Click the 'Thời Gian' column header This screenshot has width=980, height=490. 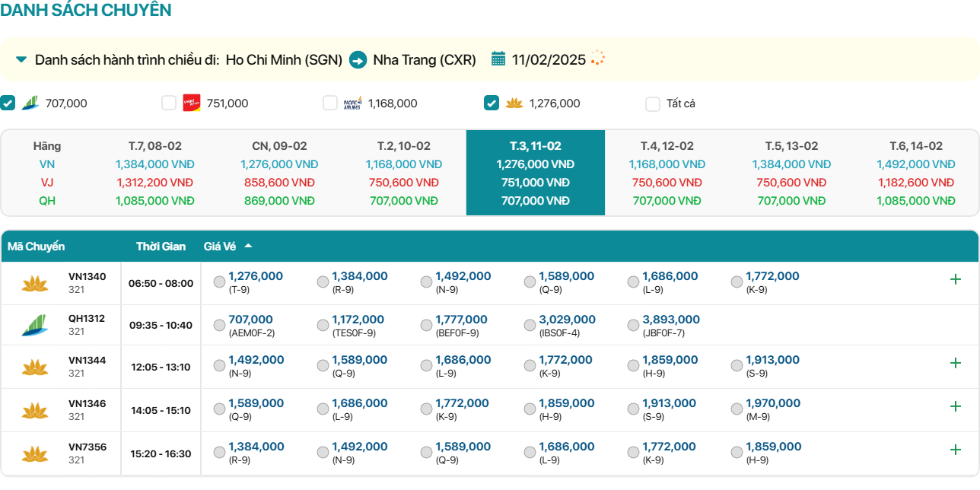161,247
